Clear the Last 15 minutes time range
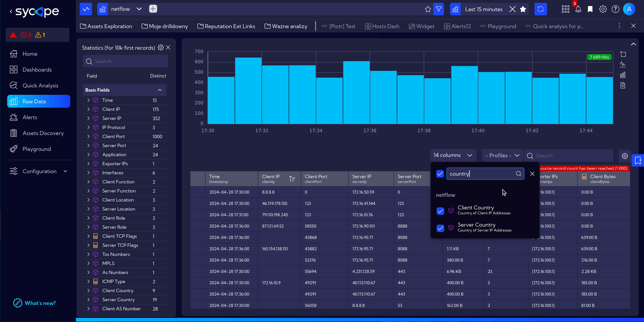Screen dimensions: 644x322 tap(512, 9)
